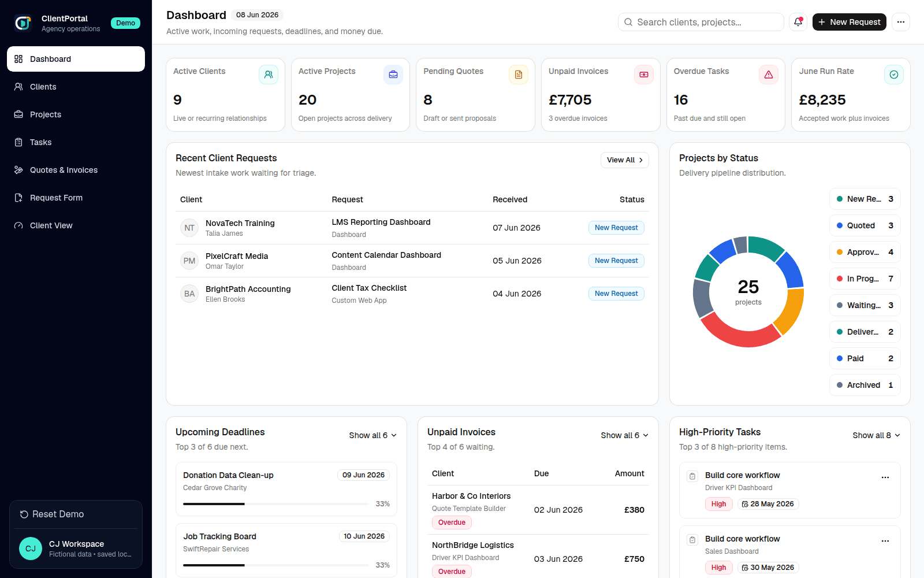This screenshot has width=924, height=578.
Task: Open ellipsis menu on Driver KPI Dashboard task
Action: [x=885, y=477]
